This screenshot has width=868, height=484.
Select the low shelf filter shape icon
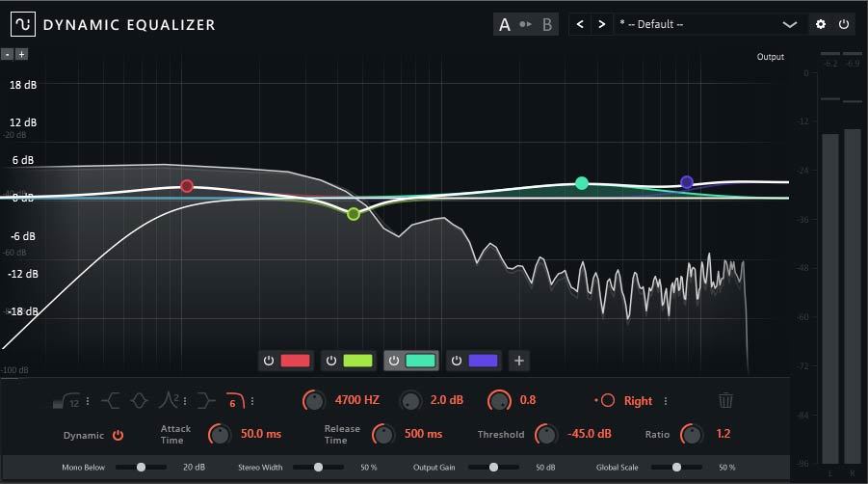(x=111, y=400)
